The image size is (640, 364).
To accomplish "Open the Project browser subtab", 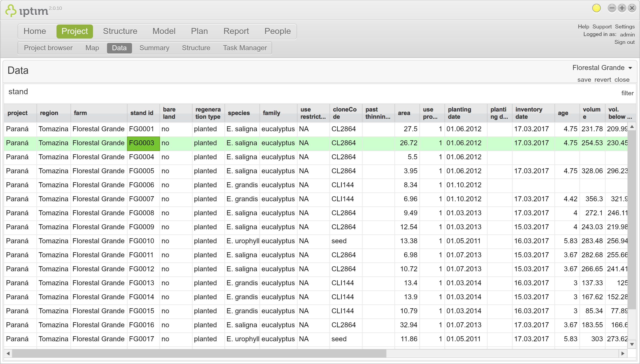I will point(48,48).
